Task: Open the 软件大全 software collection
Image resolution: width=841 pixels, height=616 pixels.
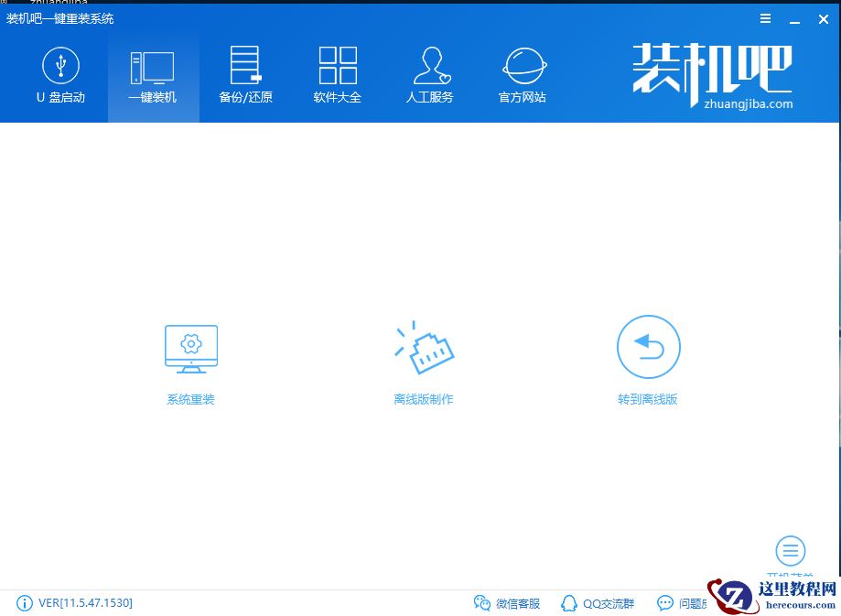Action: click(337, 73)
